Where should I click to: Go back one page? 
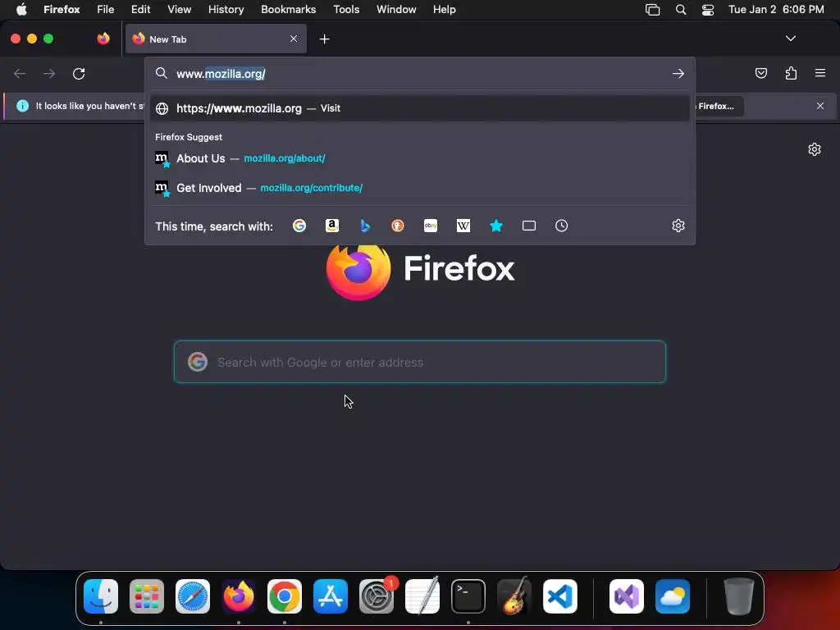tap(20, 73)
